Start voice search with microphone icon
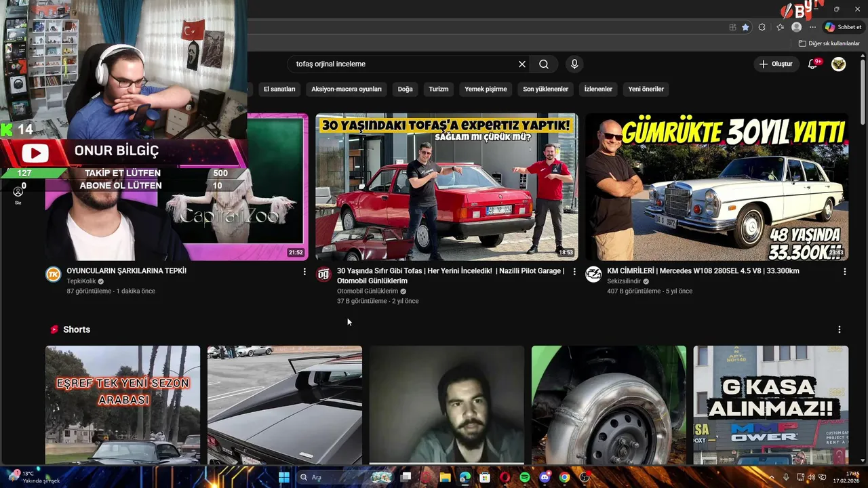The height and width of the screenshot is (488, 868). point(574,64)
